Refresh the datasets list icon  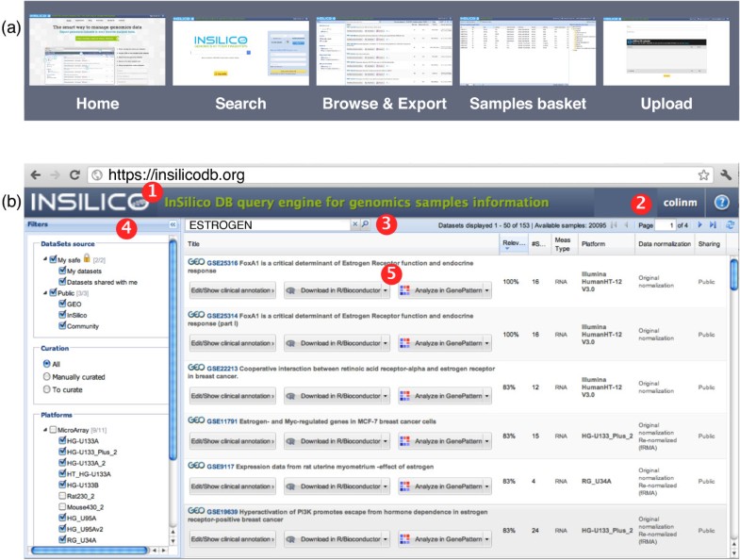[x=731, y=225]
